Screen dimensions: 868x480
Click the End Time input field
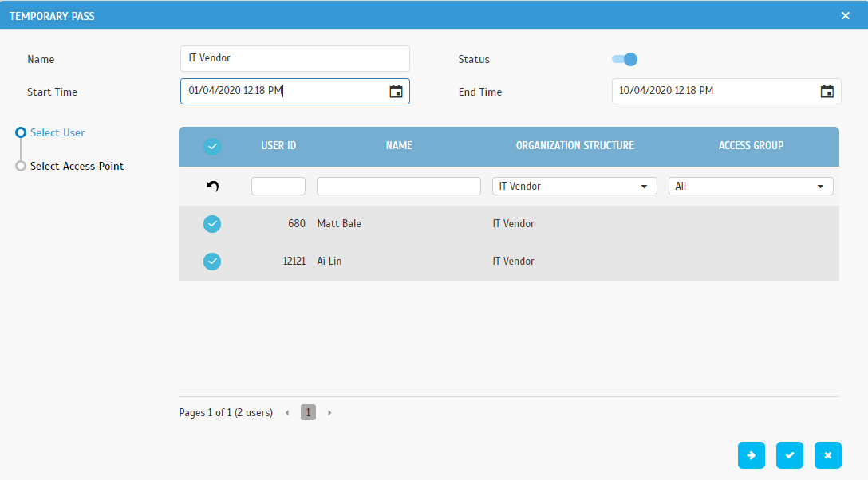(x=726, y=91)
